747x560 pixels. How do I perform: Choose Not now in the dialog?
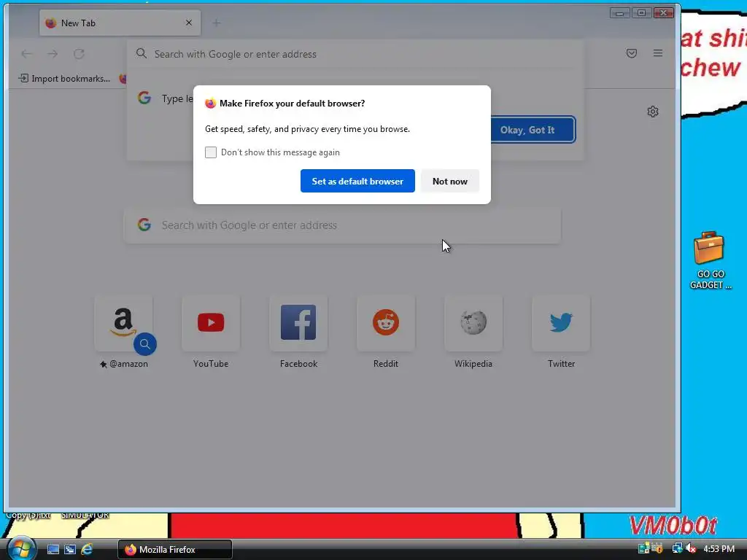[x=449, y=181]
